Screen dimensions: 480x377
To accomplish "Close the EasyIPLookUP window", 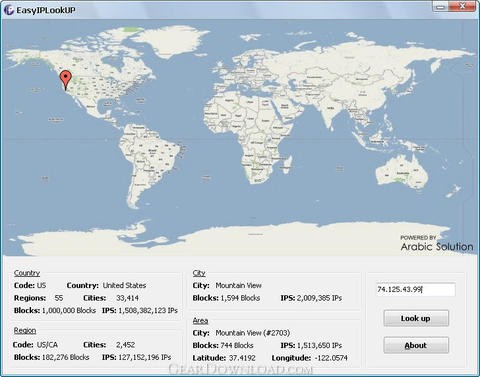I will [462, 6].
